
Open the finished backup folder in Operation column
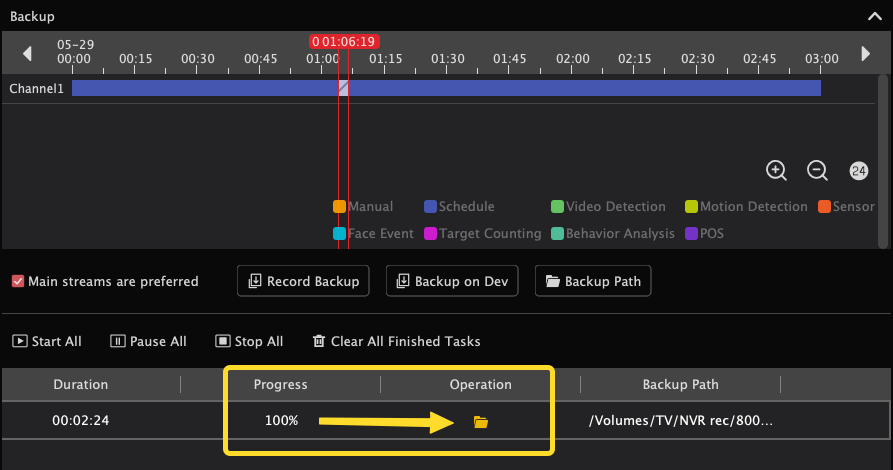481,422
